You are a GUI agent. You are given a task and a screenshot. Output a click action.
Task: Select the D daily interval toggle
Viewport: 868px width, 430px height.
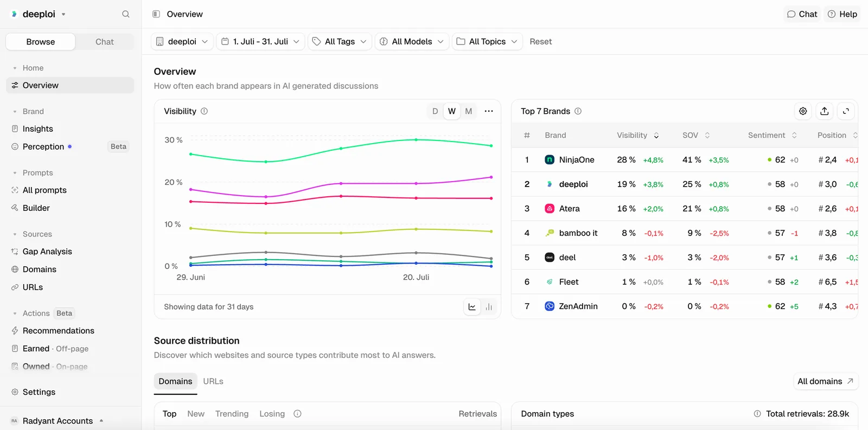[435, 111]
